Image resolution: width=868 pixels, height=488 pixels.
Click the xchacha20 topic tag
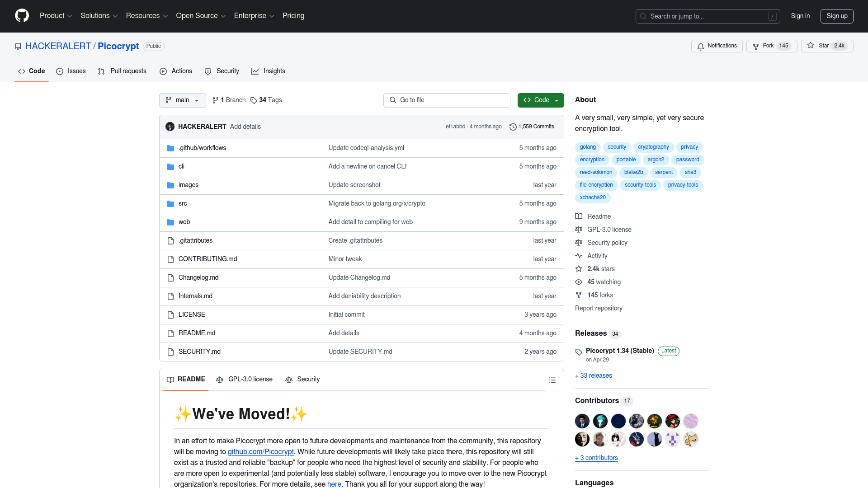(593, 197)
